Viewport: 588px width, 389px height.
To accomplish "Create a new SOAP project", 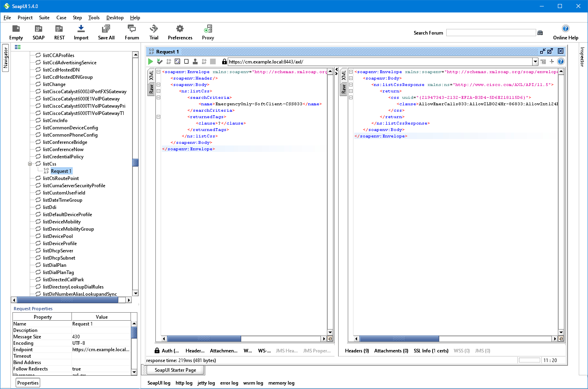I will (38, 32).
